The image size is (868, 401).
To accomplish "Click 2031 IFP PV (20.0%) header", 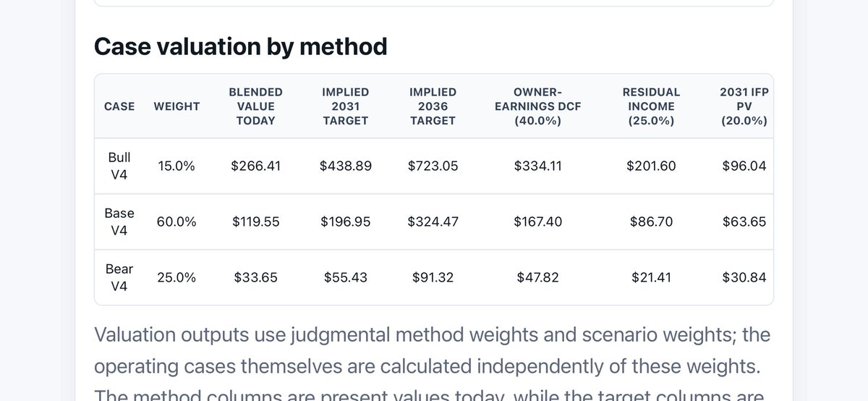I will click(744, 106).
